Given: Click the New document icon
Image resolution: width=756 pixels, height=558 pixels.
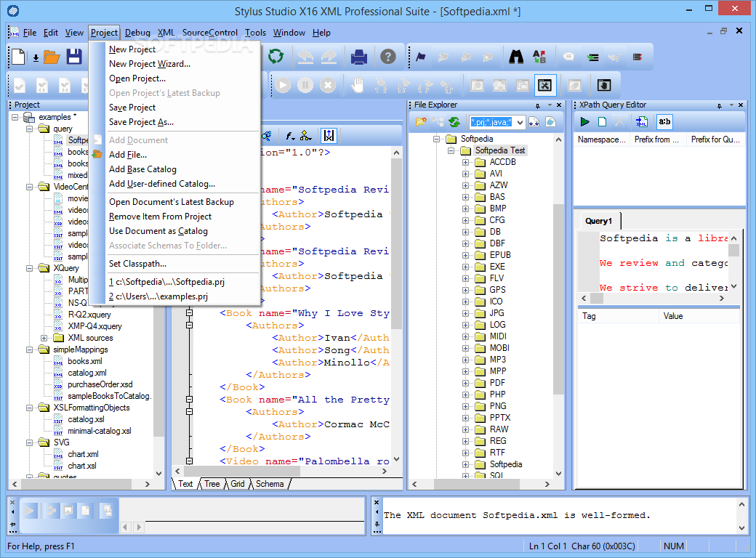Looking at the screenshot, I should (x=18, y=57).
